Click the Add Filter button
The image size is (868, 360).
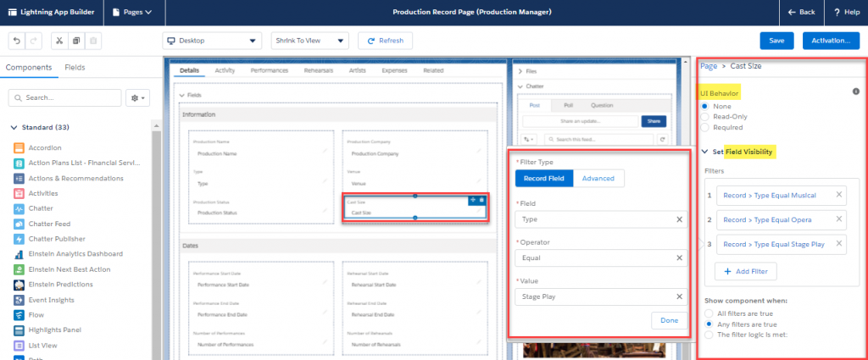(x=746, y=272)
